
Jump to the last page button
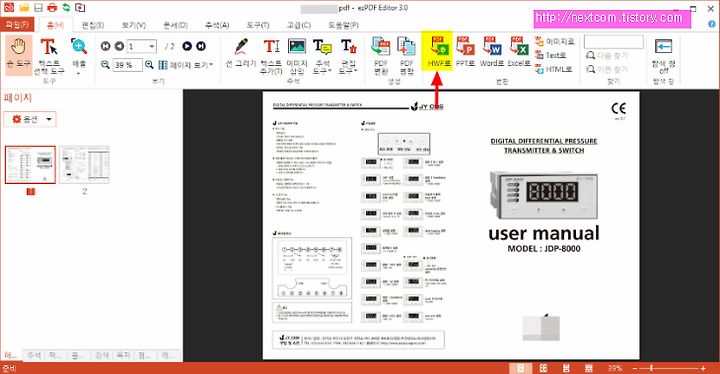click(201, 46)
